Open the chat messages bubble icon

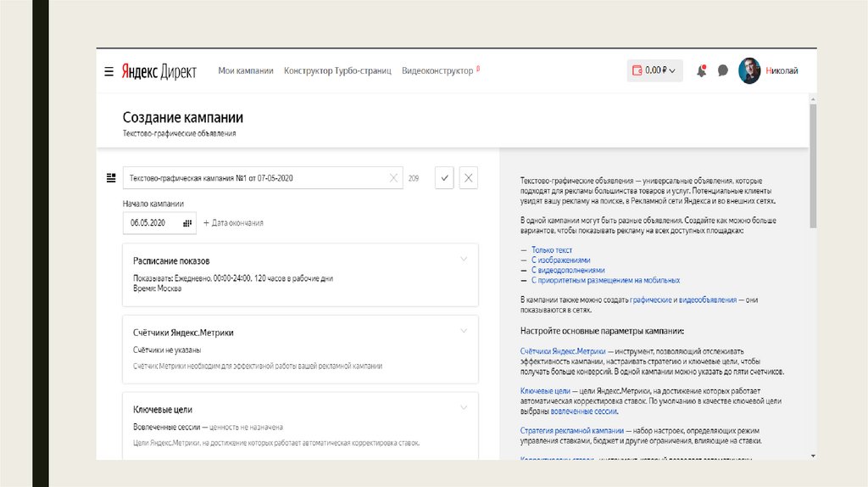pos(722,71)
